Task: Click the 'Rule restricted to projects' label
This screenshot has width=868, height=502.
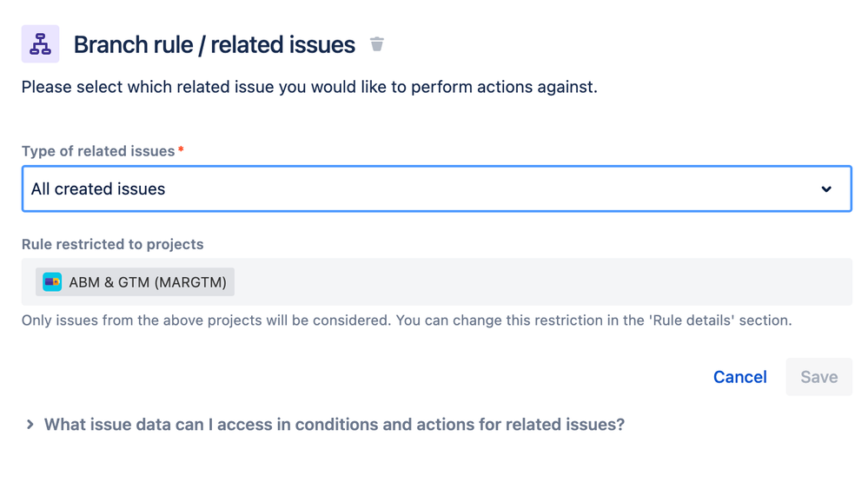Action: tap(112, 244)
